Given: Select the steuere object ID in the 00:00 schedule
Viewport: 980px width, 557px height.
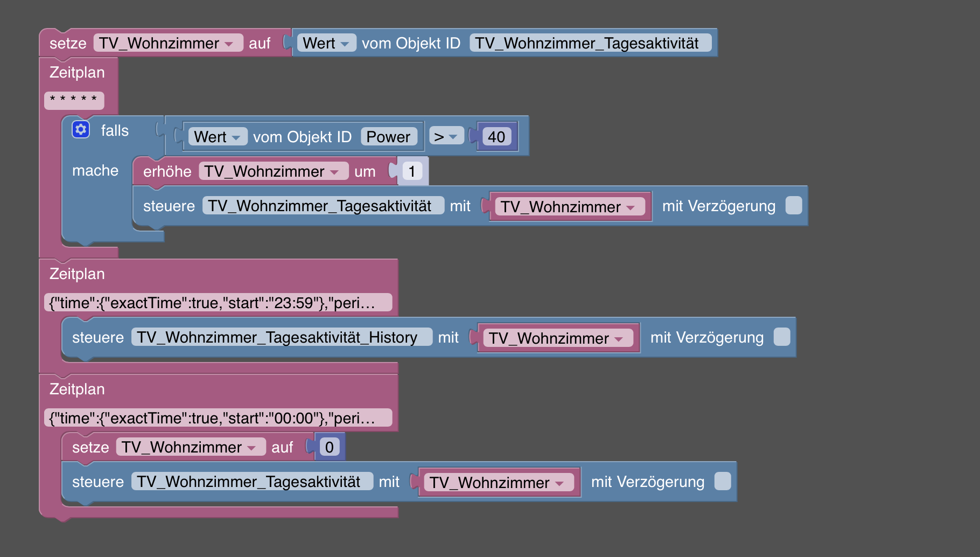Looking at the screenshot, I should point(253,482).
